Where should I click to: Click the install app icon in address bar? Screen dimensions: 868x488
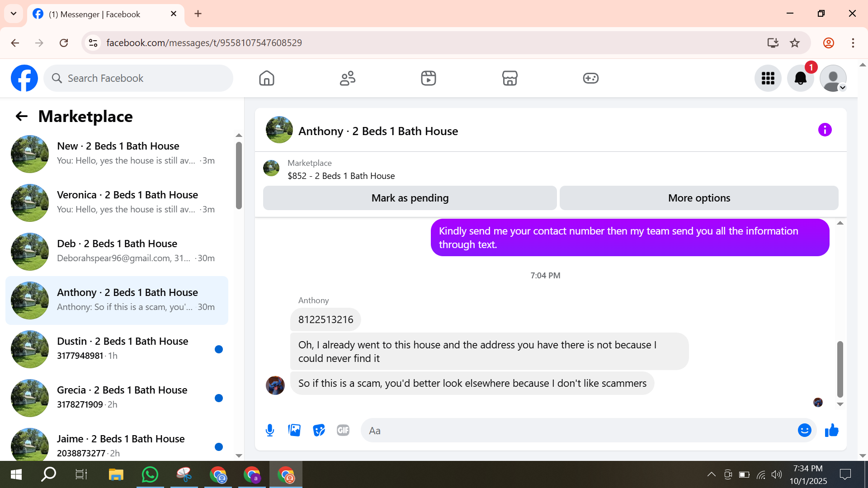point(773,43)
